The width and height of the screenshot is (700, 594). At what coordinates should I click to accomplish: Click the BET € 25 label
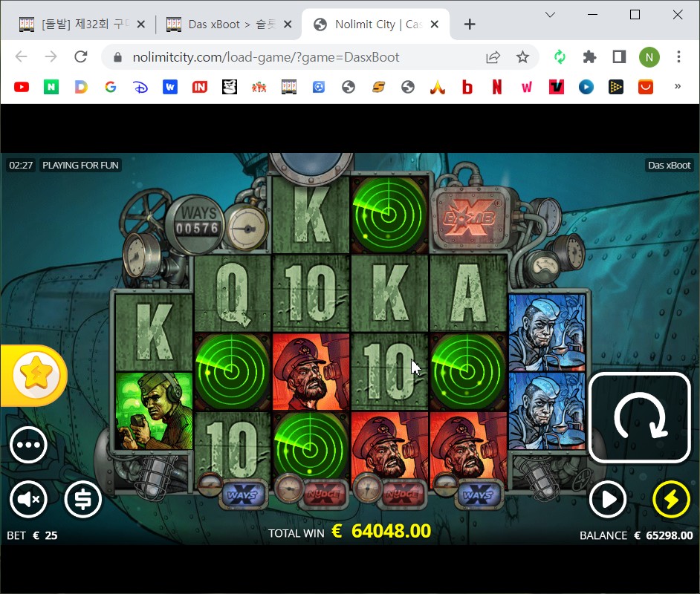click(x=32, y=535)
